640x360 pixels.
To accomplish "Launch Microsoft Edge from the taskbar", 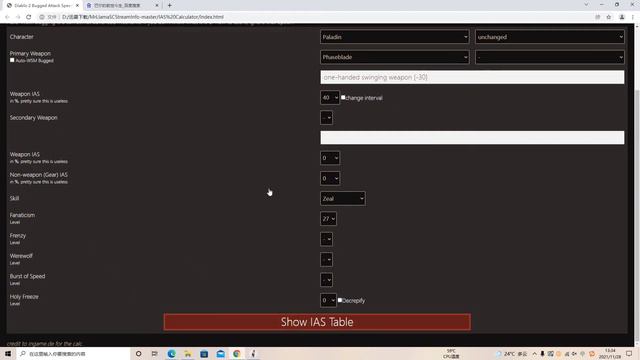I will (x=171, y=353).
